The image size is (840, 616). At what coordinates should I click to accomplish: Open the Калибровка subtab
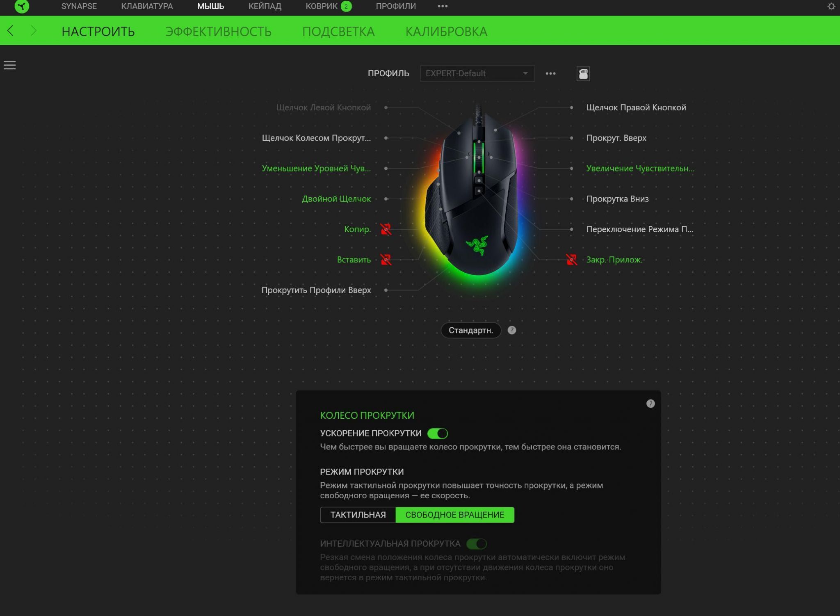coord(446,32)
